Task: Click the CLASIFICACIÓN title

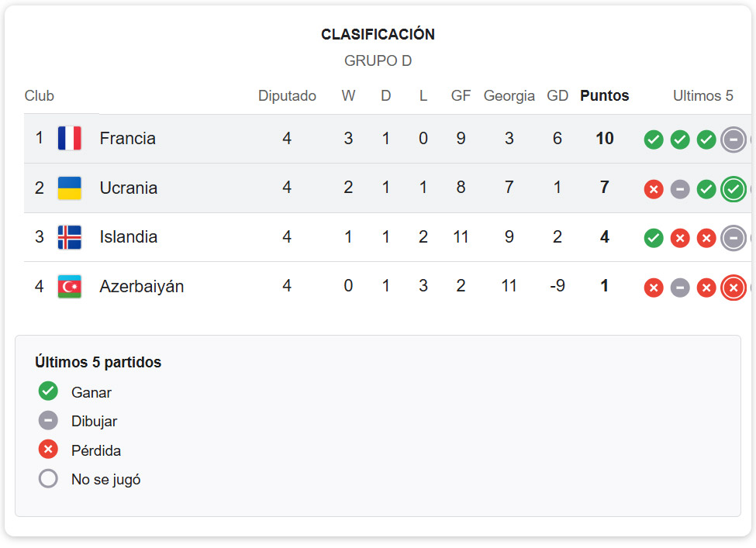Action: (x=378, y=34)
